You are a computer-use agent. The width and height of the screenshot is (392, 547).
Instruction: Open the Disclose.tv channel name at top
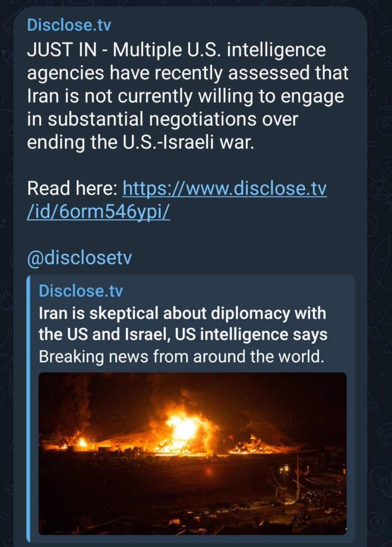69,25
